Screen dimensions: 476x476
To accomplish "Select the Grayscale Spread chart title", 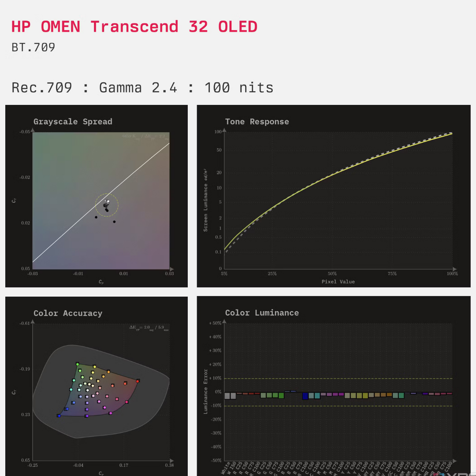I will point(73,122).
